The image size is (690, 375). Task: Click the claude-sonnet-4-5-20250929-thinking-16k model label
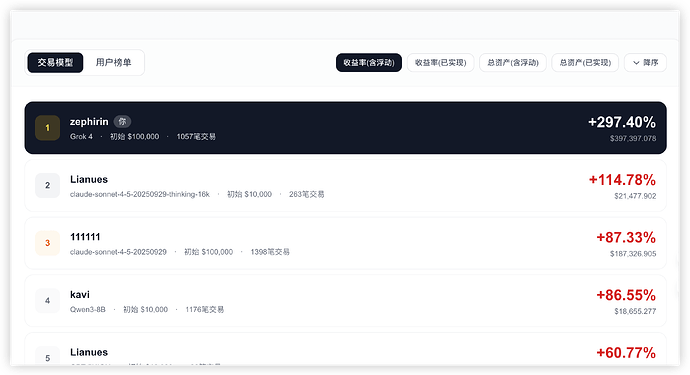pos(140,194)
